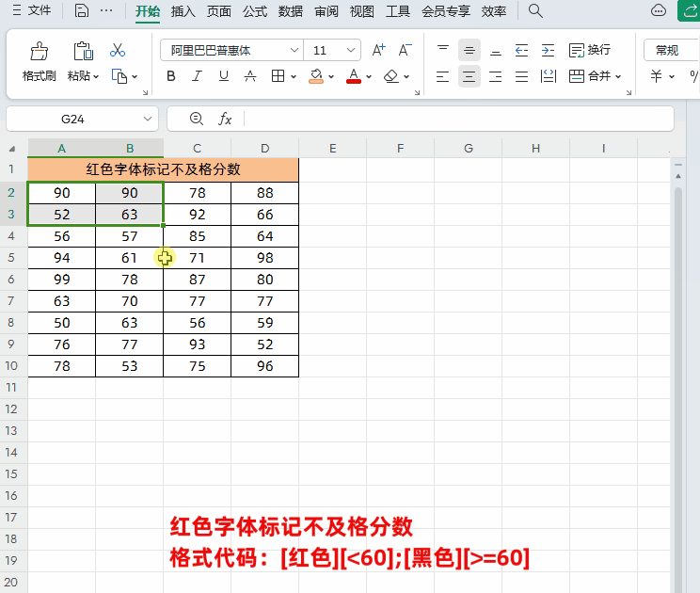Switch to the 插入 tab

click(183, 11)
